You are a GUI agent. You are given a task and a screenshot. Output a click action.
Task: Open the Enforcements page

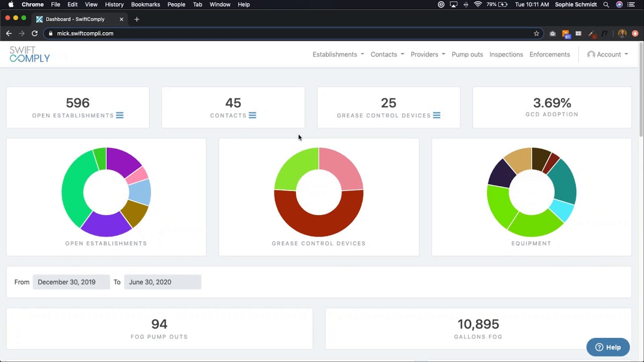coord(549,54)
